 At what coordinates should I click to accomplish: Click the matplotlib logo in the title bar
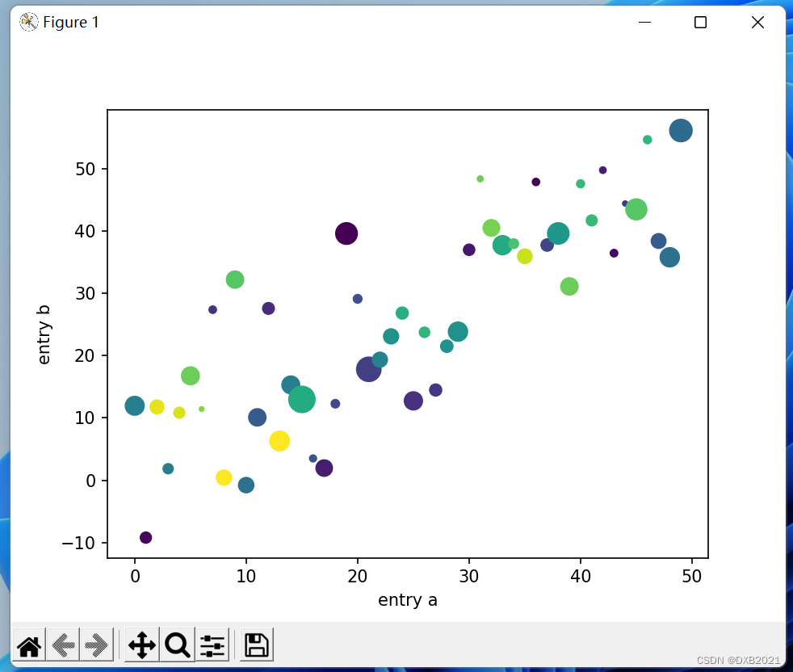[x=29, y=22]
